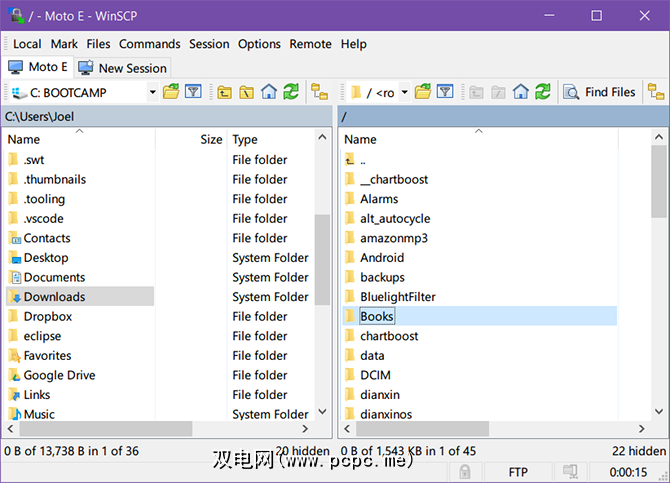Screen dimensions: 670x483
Task: Open the Files menu
Action: [98, 44]
